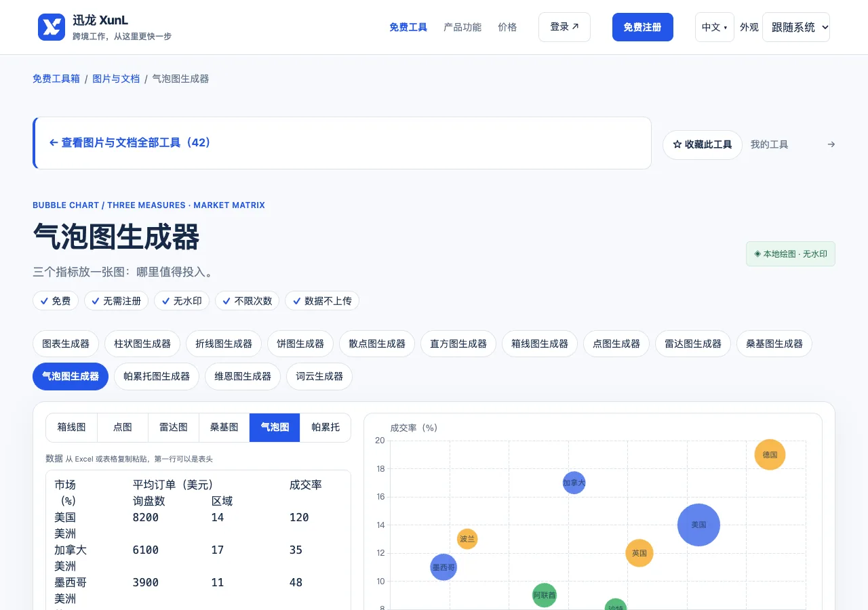Click inside the data paste textarea
The image size is (868, 610).
coord(198,540)
